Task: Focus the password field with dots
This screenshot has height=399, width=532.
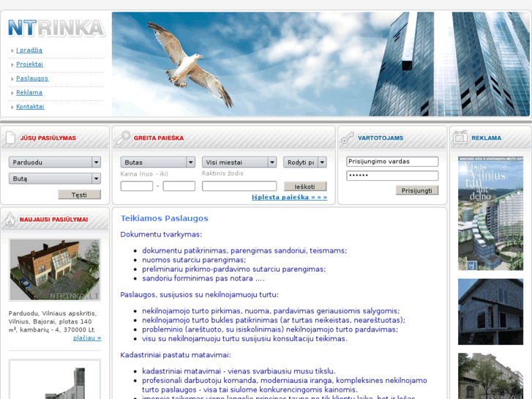Action: 392,176
